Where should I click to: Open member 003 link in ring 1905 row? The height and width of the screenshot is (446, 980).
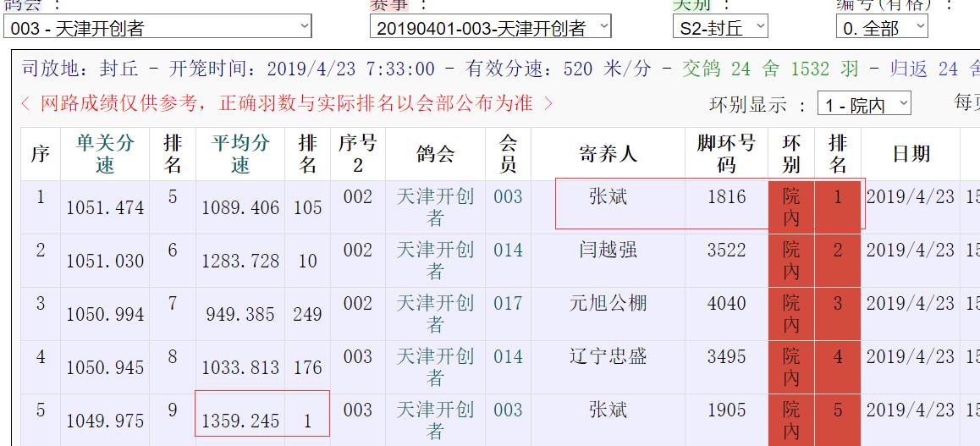[x=508, y=410]
